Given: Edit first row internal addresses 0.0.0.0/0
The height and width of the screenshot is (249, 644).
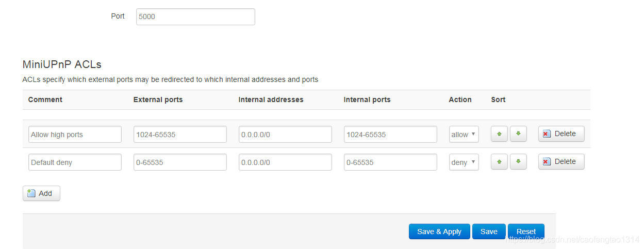Looking at the screenshot, I should 285,135.
